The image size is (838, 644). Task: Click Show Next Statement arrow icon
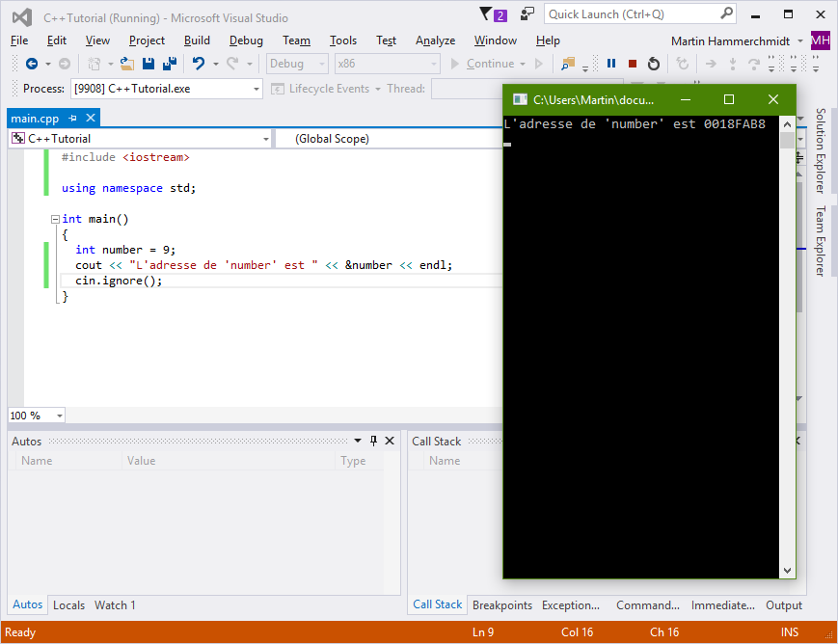[711, 65]
